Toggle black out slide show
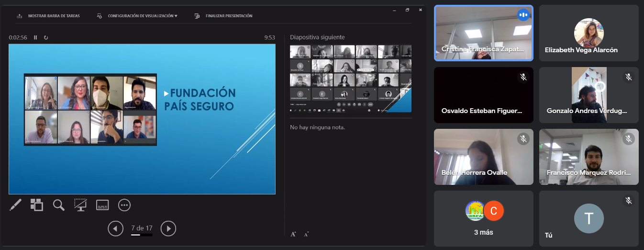Viewport: 644px width, 250px height. pyautogui.click(x=80, y=205)
